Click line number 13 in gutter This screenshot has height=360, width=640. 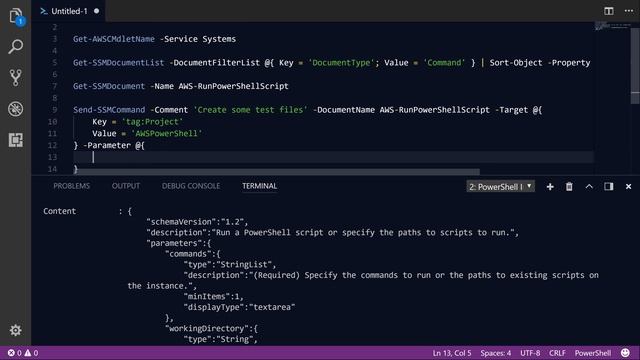point(52,157)
